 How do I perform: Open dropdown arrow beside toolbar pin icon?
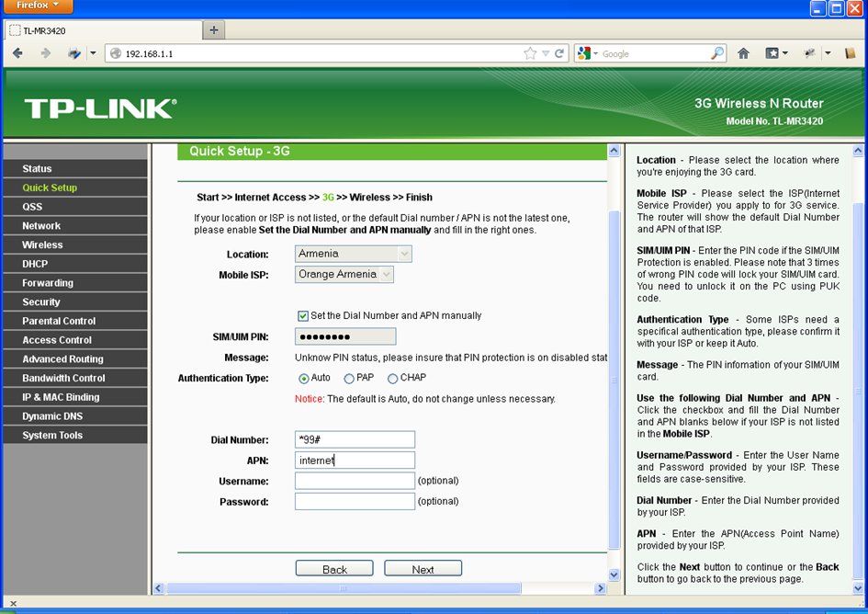click(x=828, y=53)
